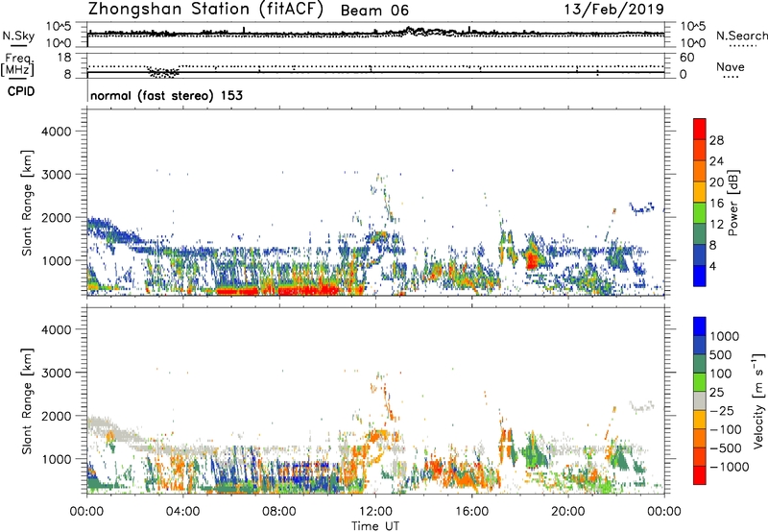Click '4' on the Power colorbar
This screenshot has height=532, width=768.
tap(713, 266)
